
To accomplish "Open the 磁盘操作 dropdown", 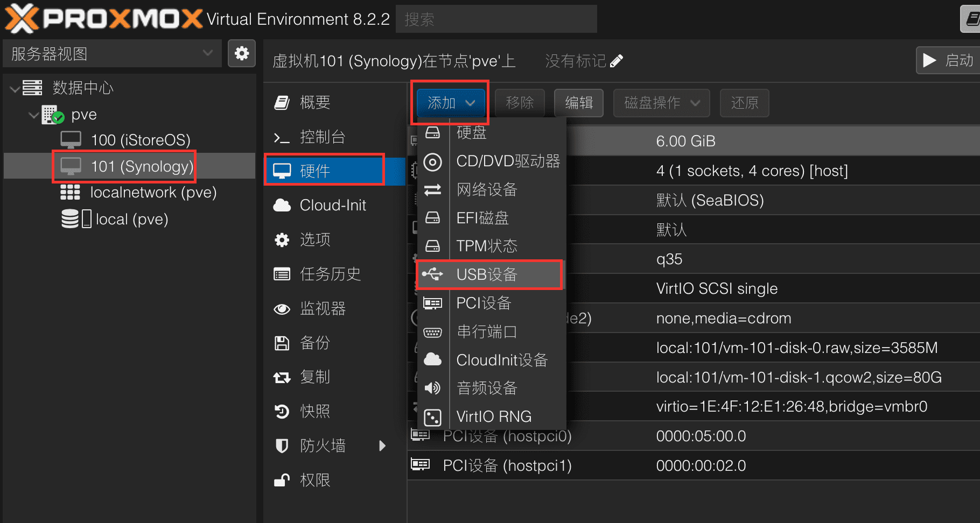I will [x=661, y=102].
